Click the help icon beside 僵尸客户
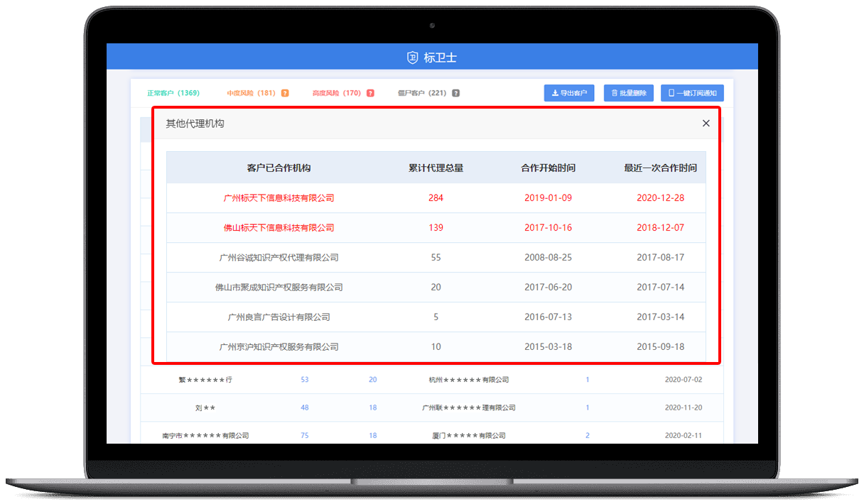Image resolution: width=864 pixels, height=504 pixels. pos(455,93)
